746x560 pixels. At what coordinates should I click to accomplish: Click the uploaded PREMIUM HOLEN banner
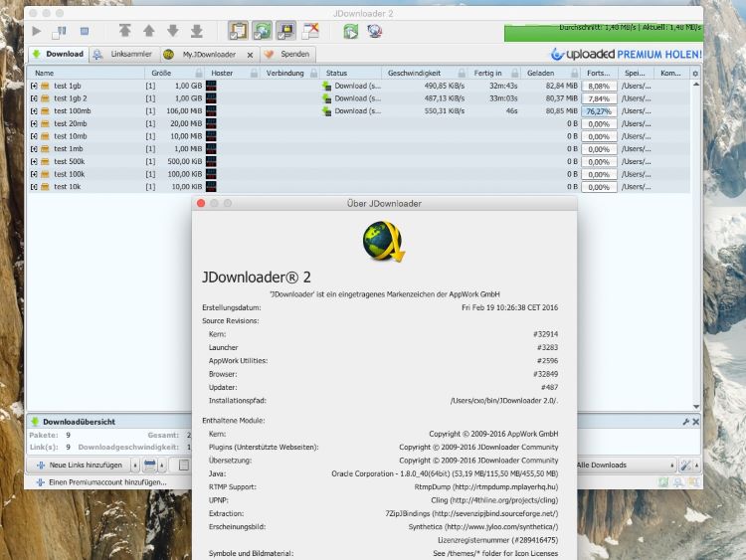pos(626,55)
